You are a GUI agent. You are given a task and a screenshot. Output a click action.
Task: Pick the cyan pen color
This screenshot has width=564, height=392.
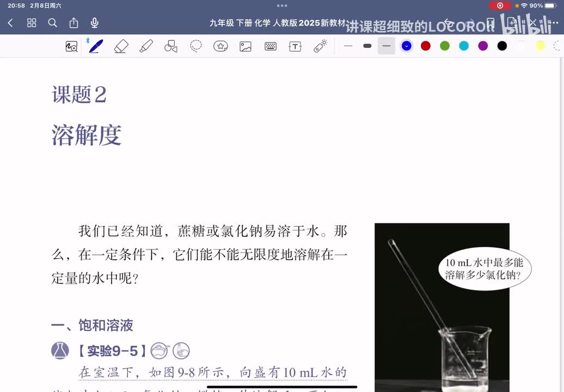(x=464, y=46)
